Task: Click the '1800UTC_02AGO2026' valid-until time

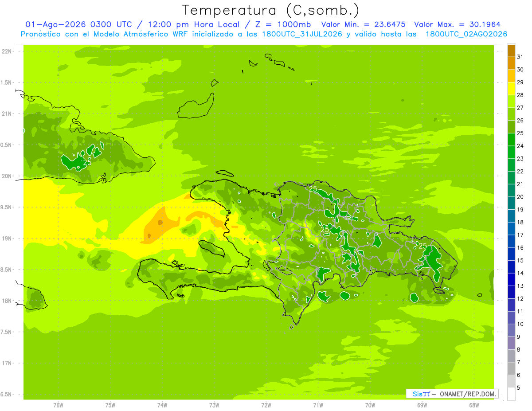Action: coord(466,34)
